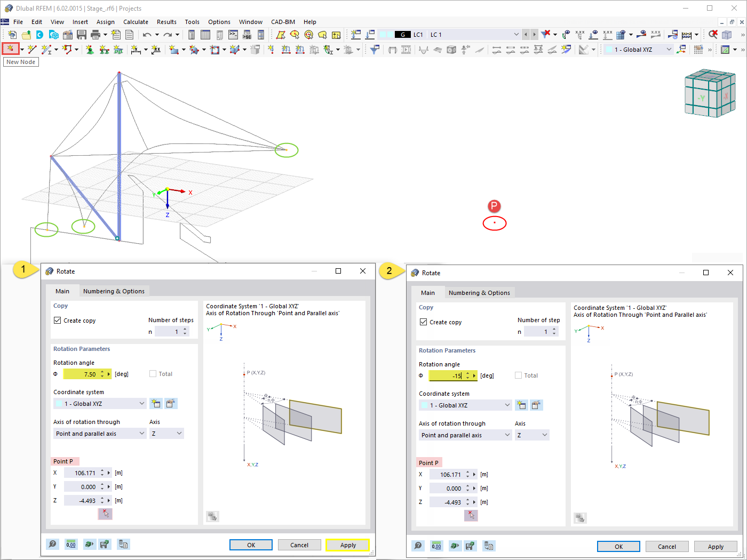Select the New Node tool in the toolbar
747x560 pixels.
(11, 49)
